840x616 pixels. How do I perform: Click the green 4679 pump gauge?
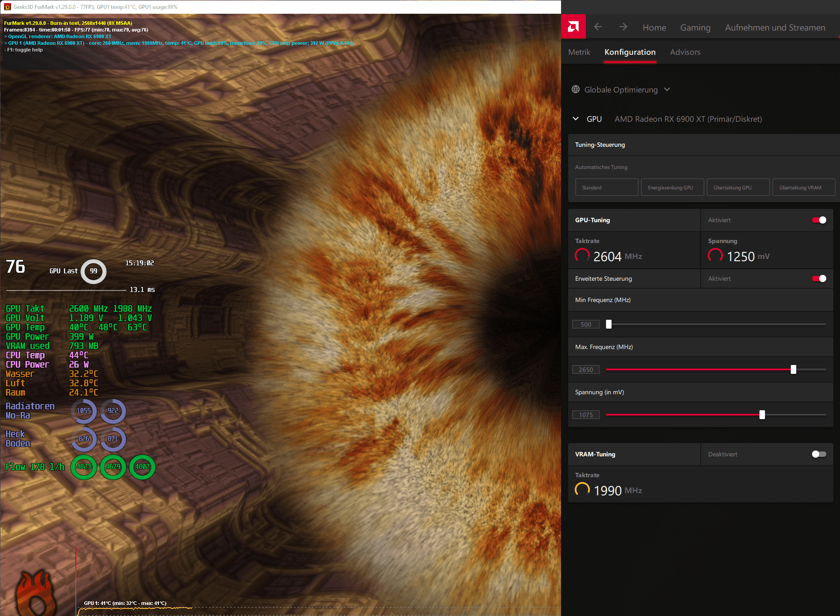(x=113, y=467)
